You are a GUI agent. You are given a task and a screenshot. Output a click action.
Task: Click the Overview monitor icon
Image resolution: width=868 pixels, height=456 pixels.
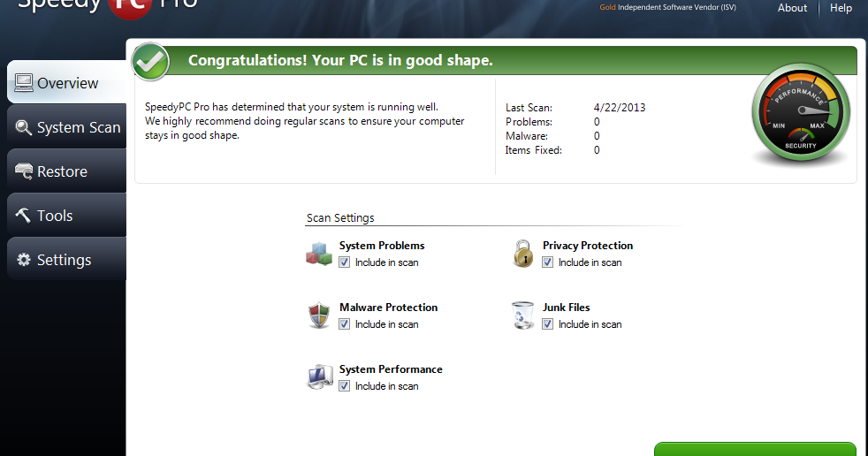coord(24,82)
